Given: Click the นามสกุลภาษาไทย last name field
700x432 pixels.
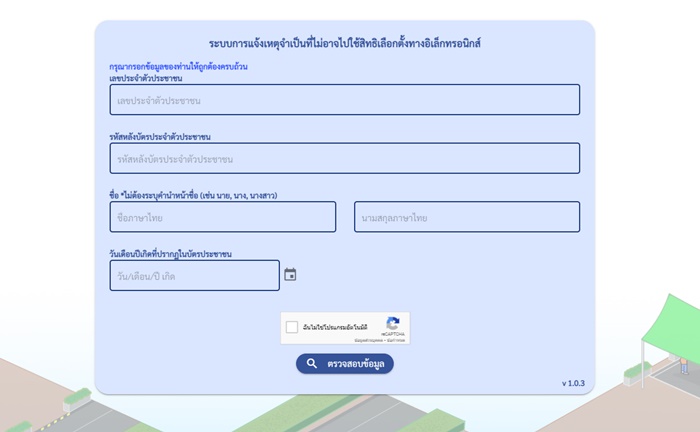Looking at the screenshot, I should [x=467, y=217].
